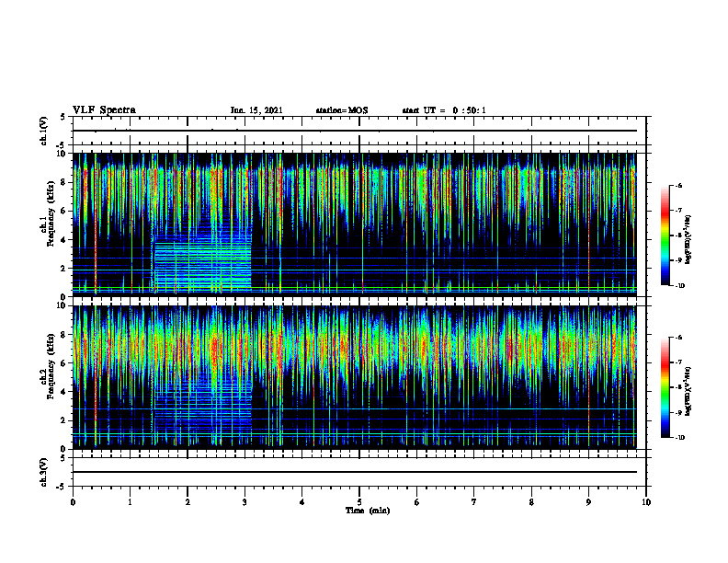Click time axis tick label "4"
Screen dimensions: 728x563
pyautogui.click(x=302, y=502)
